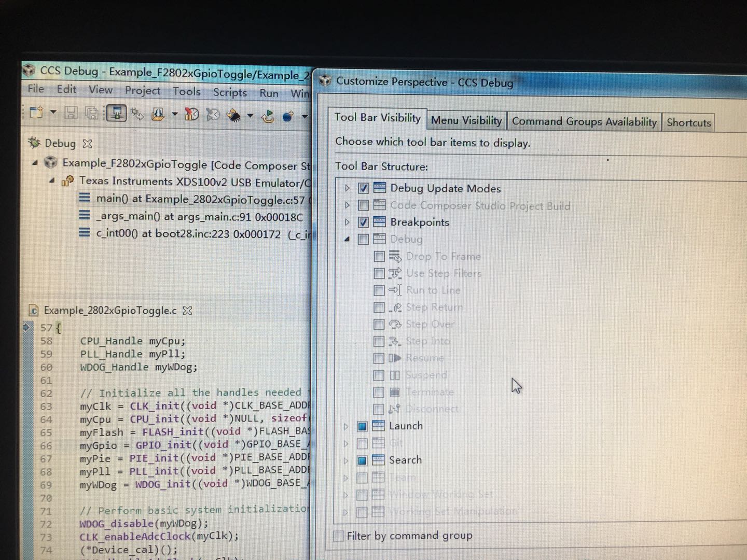Screen dimensions: 747x560
Task: Check the Use Step Filters checkbox
Action: (x=379, y=273)
